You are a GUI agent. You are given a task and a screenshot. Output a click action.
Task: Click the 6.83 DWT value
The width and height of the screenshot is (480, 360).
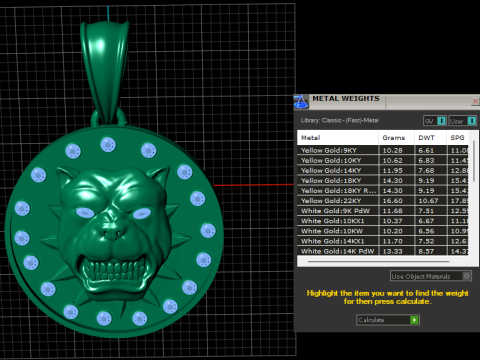click(x=426, y=160)
